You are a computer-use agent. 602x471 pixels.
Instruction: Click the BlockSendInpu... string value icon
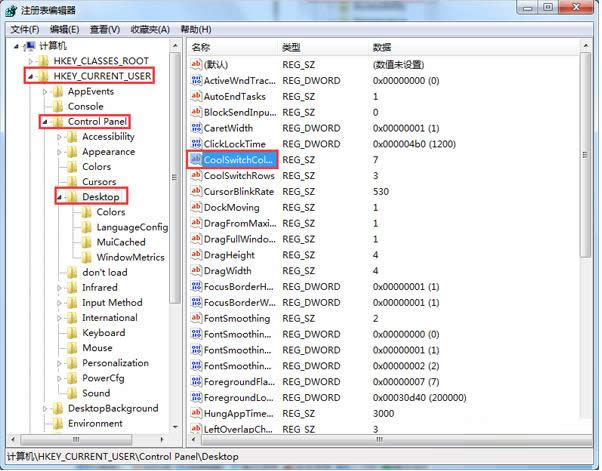click(x=196, y=112)
